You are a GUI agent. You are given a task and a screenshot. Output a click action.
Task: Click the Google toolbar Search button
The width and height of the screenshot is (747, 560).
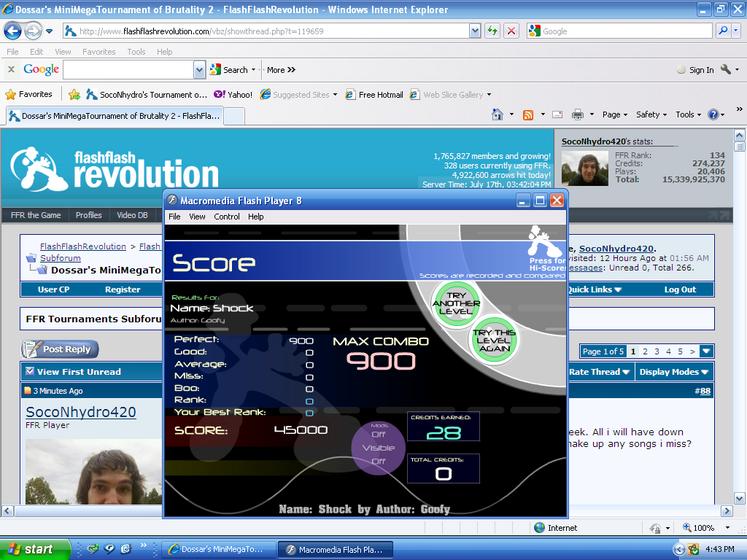pos(230,70)
